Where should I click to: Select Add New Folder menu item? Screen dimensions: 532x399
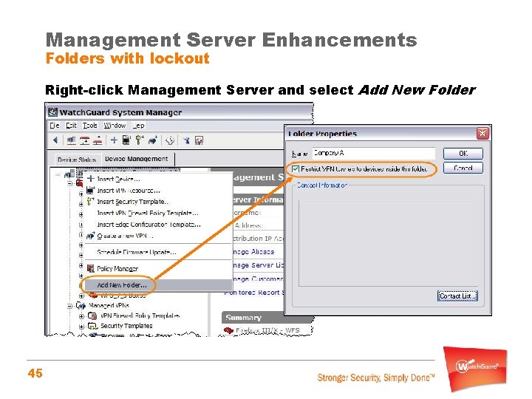(x=158, y=285)
